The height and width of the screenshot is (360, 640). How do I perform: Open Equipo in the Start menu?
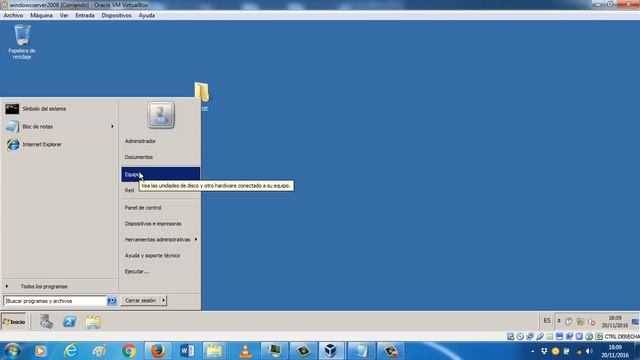point(161,174)
